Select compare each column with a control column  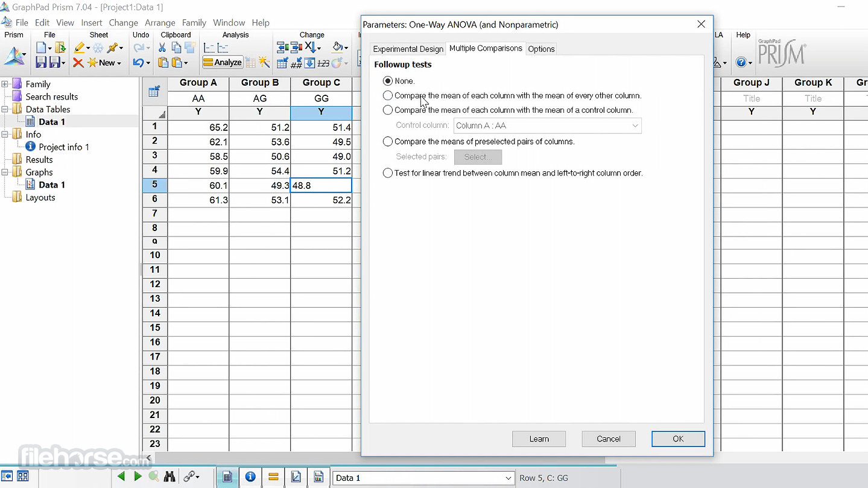(388, 110)
